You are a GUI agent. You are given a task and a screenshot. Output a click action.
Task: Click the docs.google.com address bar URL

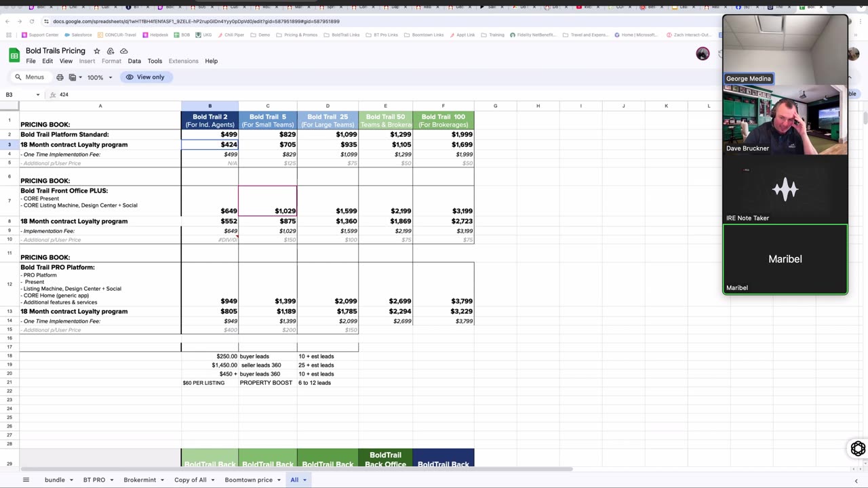point(196,21)
